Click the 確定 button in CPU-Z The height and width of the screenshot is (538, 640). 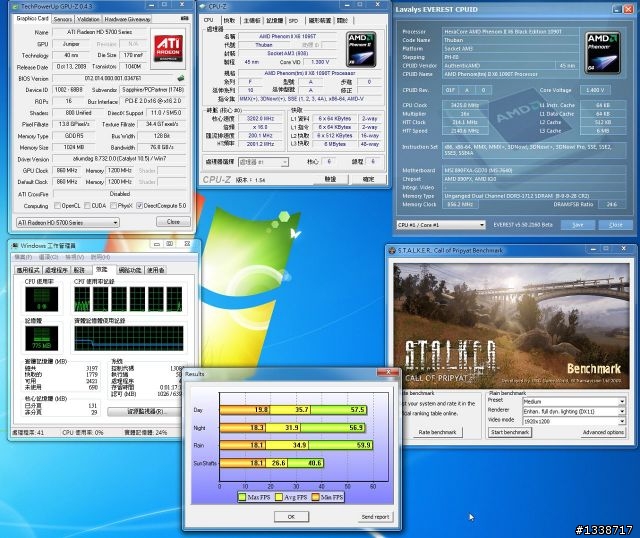[x=368, y=179]
